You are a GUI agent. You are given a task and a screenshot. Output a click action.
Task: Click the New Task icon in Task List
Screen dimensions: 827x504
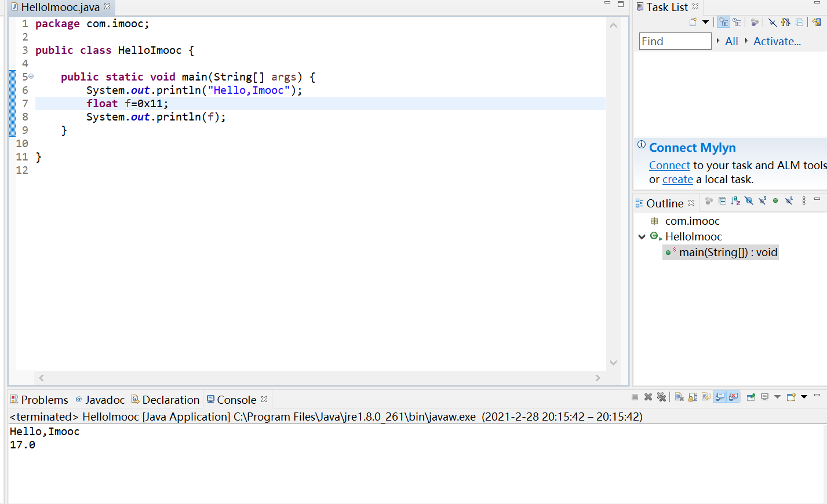(x=693, y=22)
